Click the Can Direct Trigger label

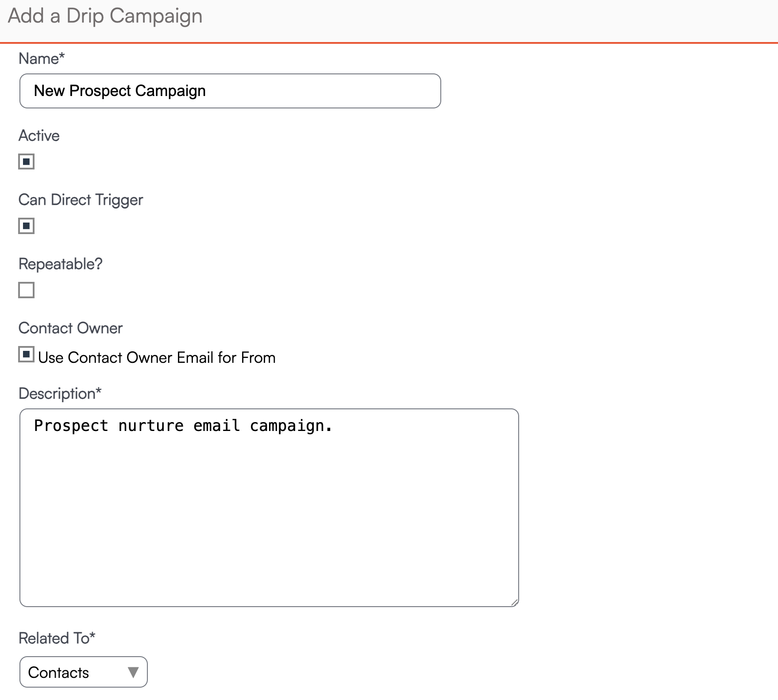[x=81, y=200]
